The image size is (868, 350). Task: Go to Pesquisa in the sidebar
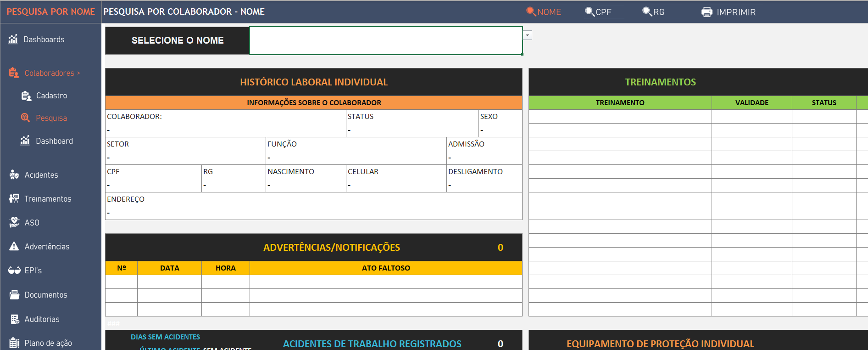pos(51,118)
